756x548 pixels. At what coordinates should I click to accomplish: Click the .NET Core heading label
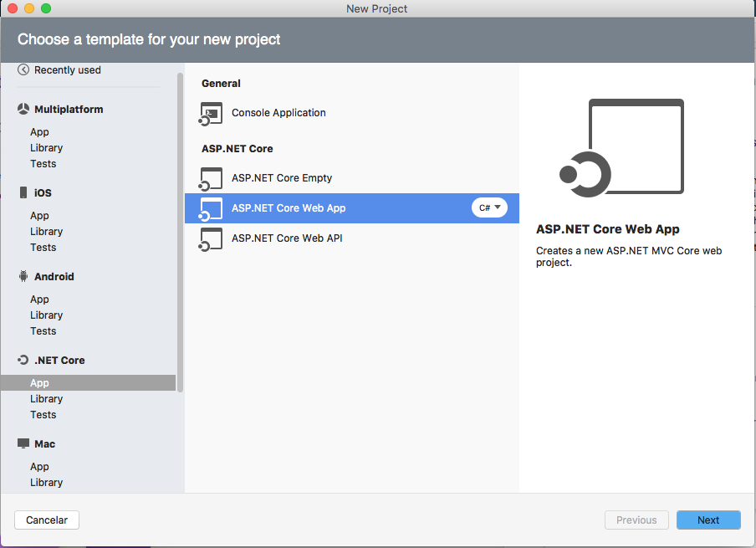click(59, 360)
